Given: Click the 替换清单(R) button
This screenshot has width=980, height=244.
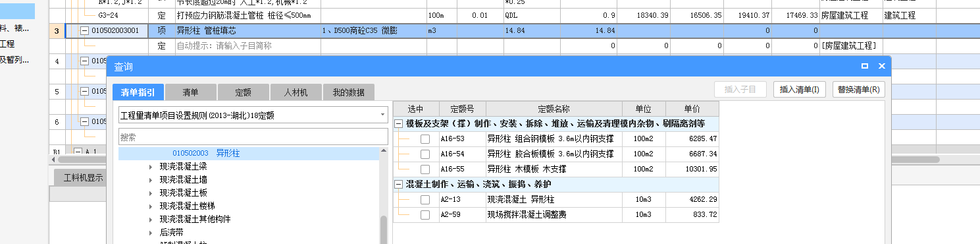Looking at the screenshot, I should pos(858,90).
